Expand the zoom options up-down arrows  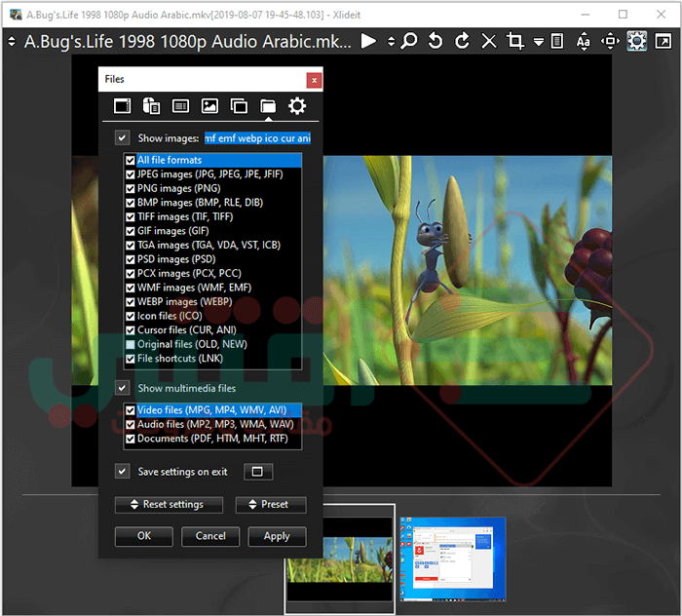pos(391,42)
